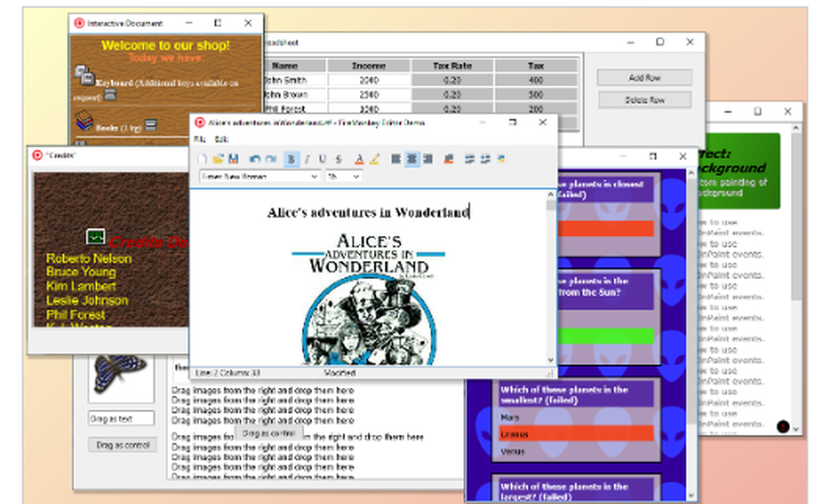This screenshot has height=504, width=824.
Task: Click Roberto Nelson in the Credits window
Action: click(89, 259)
